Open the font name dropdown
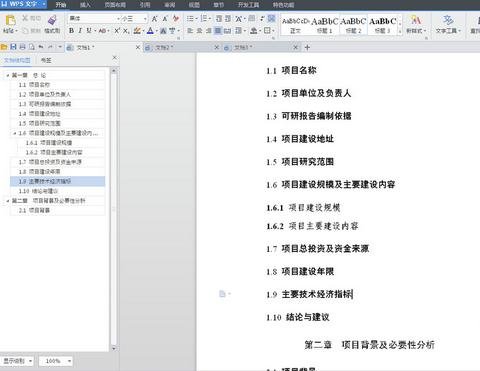Image resolution: width=480 pixels, height=371 pixels. point(118,19)
